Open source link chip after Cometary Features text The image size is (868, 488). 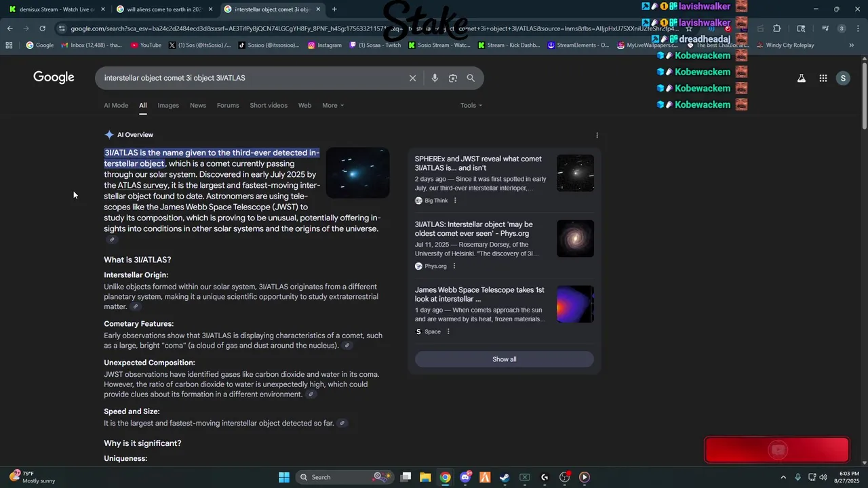pyautogui.click(x=347, y=346)
